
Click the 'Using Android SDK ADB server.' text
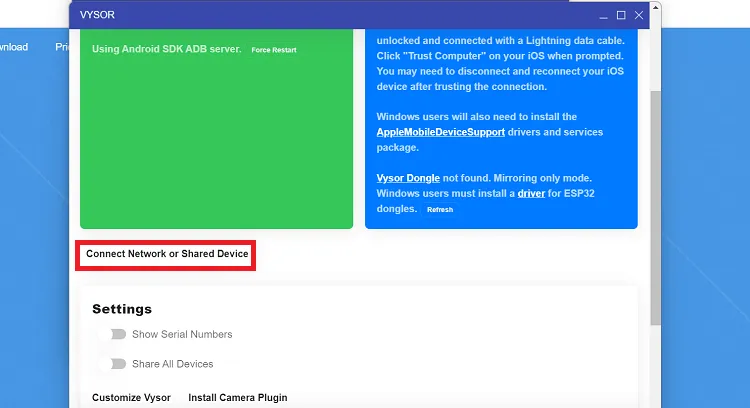(166, 49)
